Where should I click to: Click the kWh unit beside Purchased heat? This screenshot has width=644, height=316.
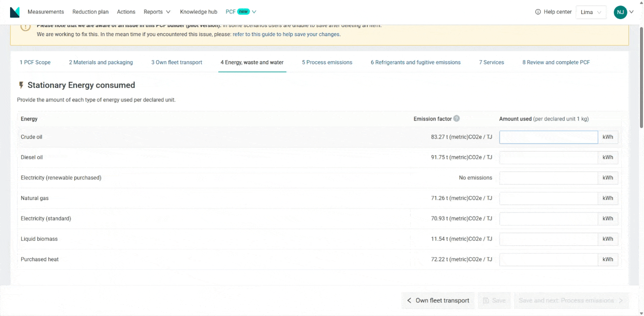[608, 260]
